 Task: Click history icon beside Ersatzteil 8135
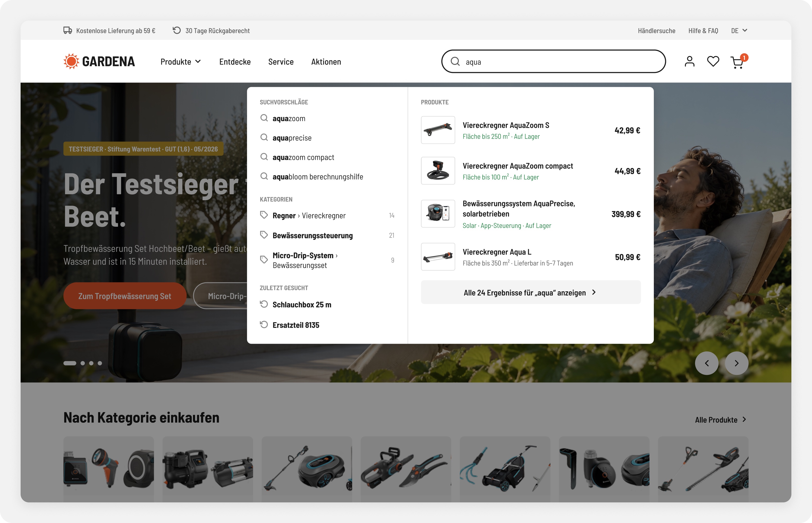click(264, 324)
